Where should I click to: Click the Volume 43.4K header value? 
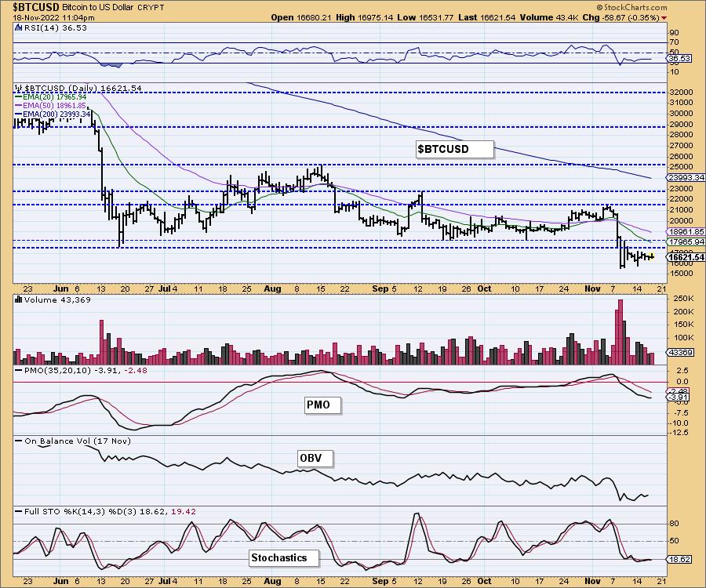click(548, 17)
